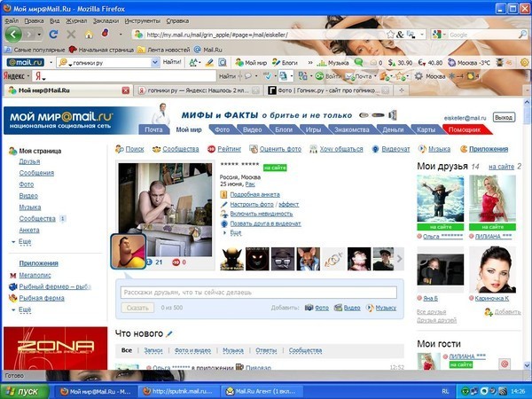
Task: Open the address bar history dropdown
Action: (422, 35)
